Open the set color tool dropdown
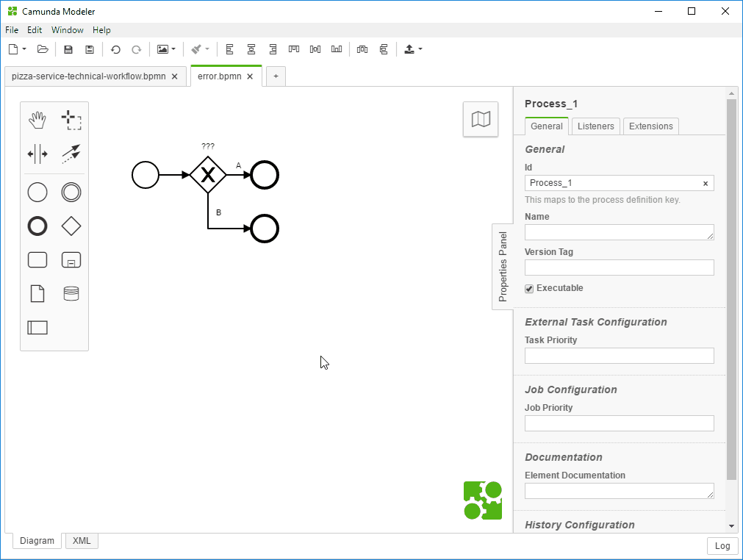 [x=207, y=49]
